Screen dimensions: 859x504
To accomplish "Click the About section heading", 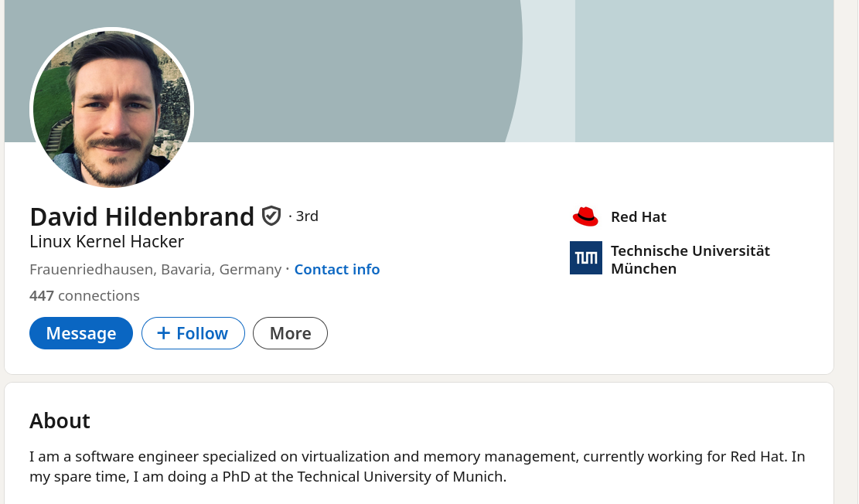I will click(60, 421).
